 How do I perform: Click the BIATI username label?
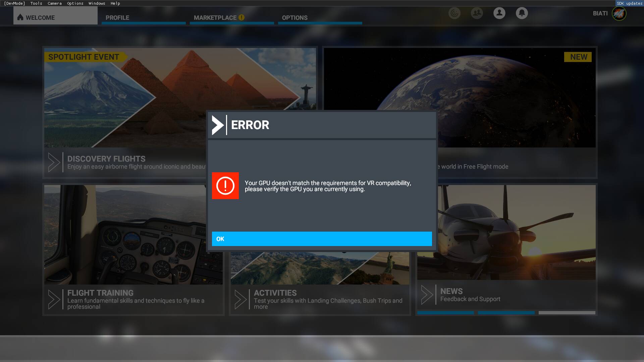[600, 13]
